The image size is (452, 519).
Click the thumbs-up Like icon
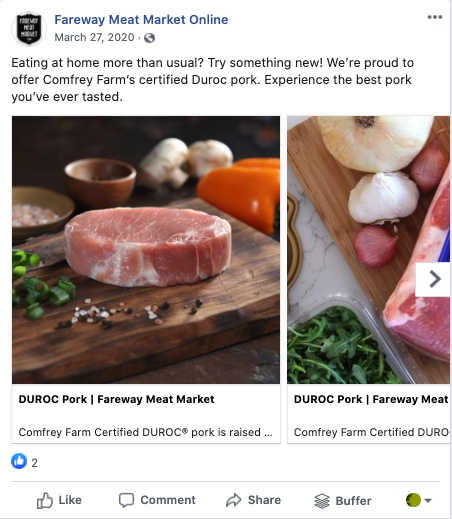tap(45, 500)
